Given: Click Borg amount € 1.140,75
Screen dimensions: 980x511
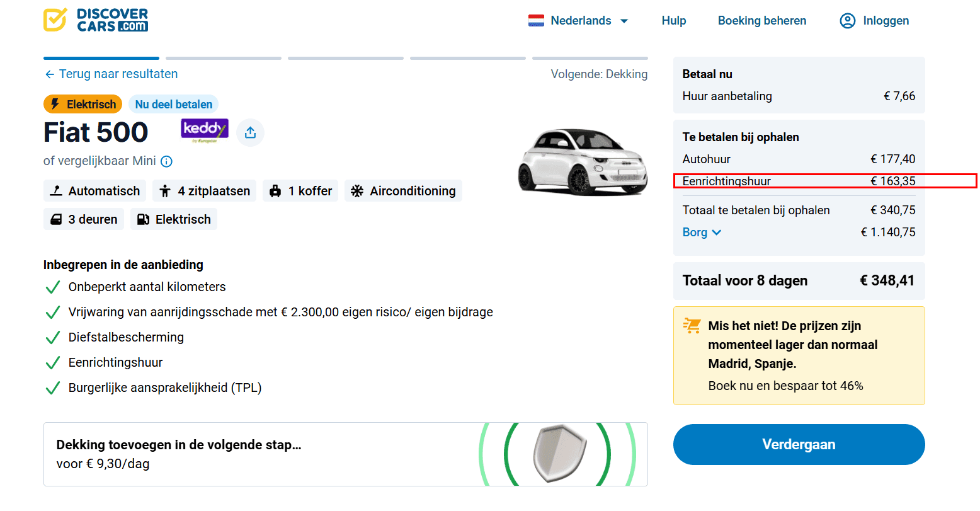Looking at the screenshot, I should 888,232.
